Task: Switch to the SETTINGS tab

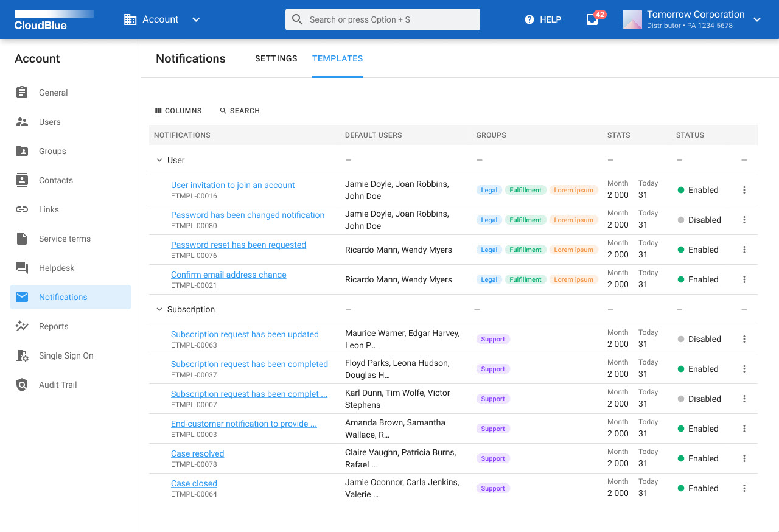Action: [276, 58]
